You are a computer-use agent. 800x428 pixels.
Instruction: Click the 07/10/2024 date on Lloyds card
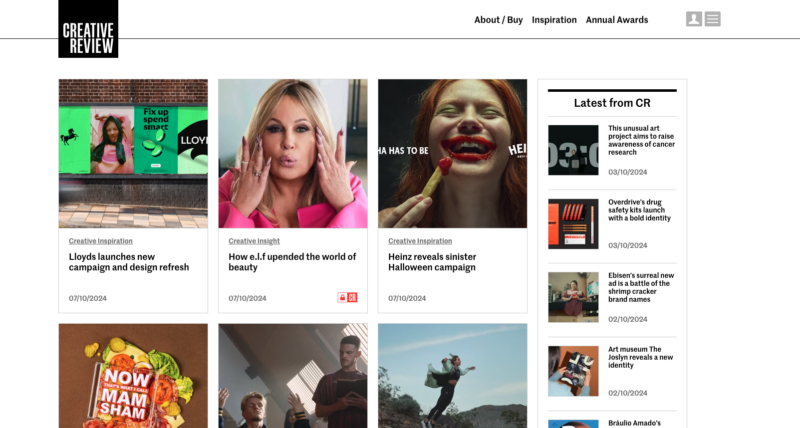pos(88,298)
